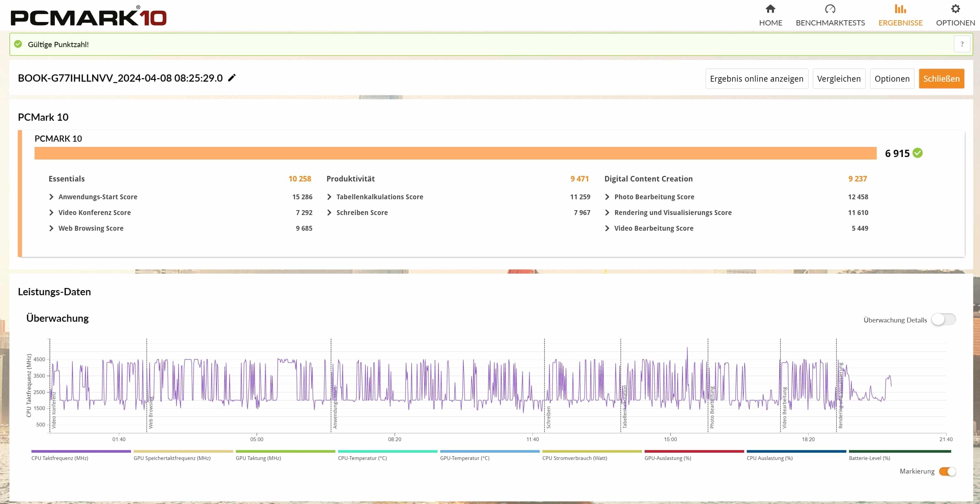Screen dimensions: 980x504
Task: Open the Optionen gear icon
Action: click(x=955, y=9)
